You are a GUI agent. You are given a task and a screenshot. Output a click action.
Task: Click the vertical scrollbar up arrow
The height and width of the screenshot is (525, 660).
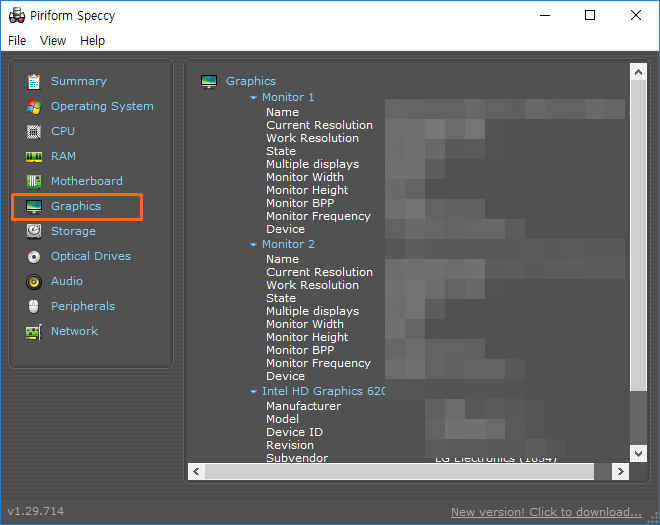[638, 72]
